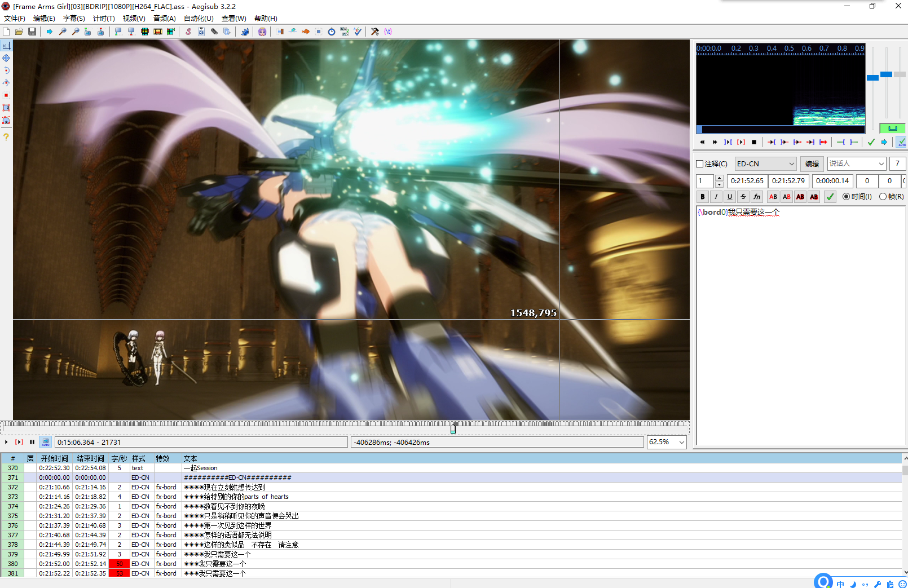Open the 编辑(E) menu
Screen dimensions: 908x588
coord(44,19)
